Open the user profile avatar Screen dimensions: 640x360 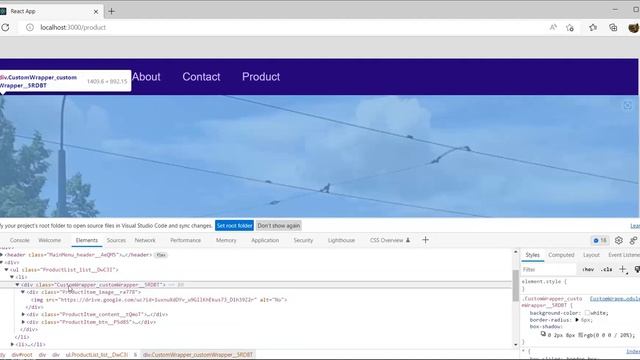click(634, 27)
